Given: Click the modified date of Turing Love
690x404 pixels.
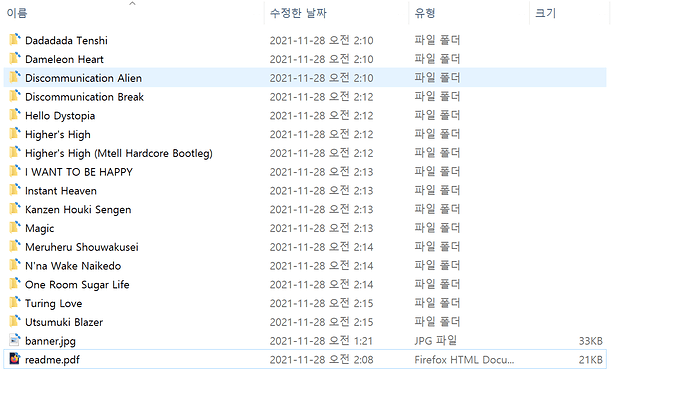Looking at the screenshot, I should coord(321,304).
